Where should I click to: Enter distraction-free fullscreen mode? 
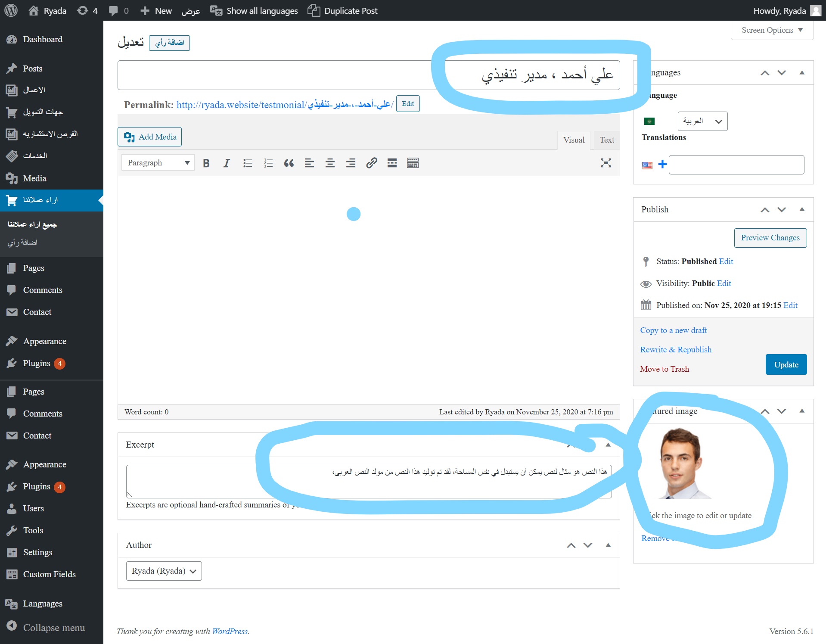coord(606,163)
